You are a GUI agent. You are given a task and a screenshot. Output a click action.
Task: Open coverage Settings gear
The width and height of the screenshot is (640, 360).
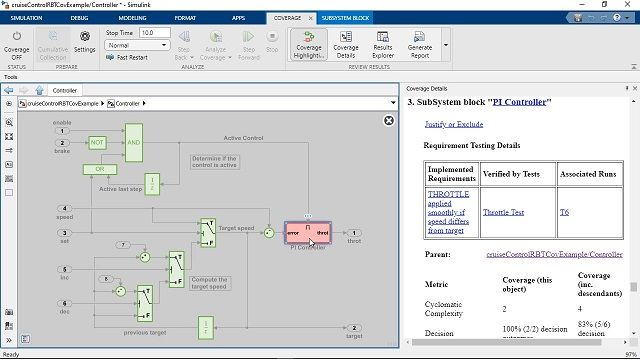(84, 42)
